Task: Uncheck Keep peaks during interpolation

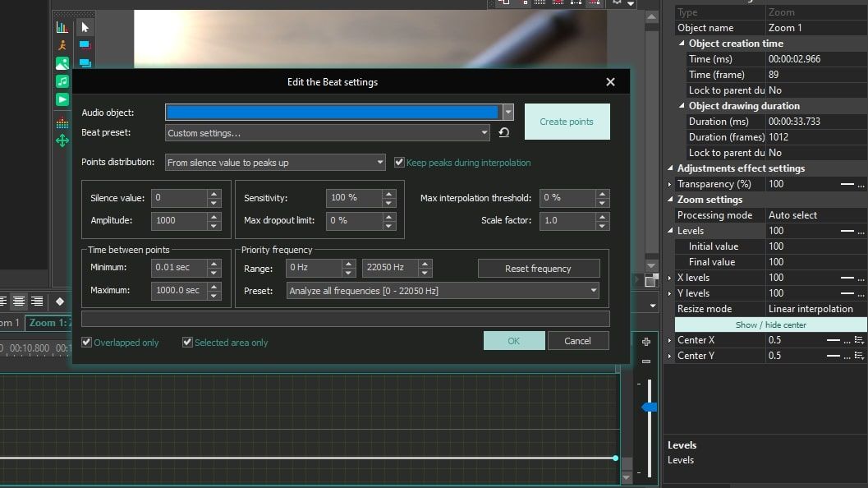Action: [x=400, y=162]
